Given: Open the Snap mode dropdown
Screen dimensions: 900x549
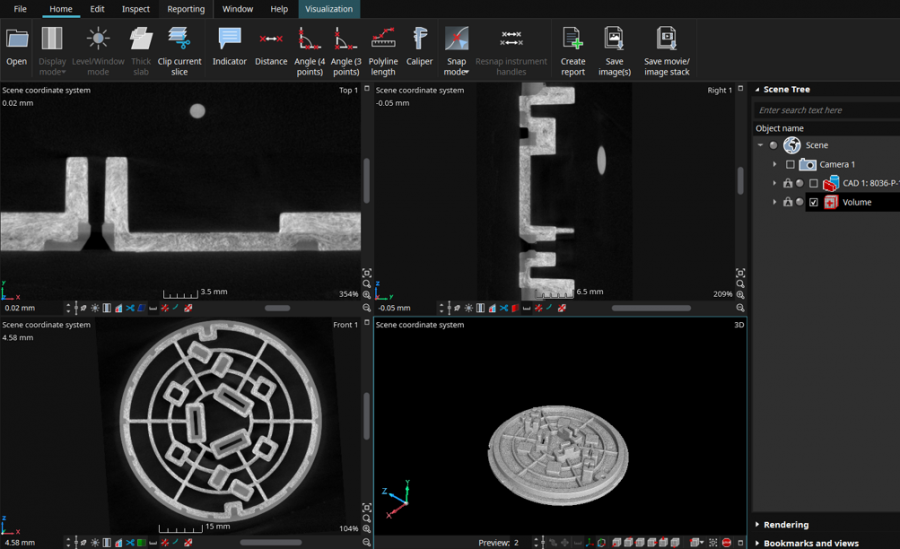Looking at the screenshot, I should 456,51.
